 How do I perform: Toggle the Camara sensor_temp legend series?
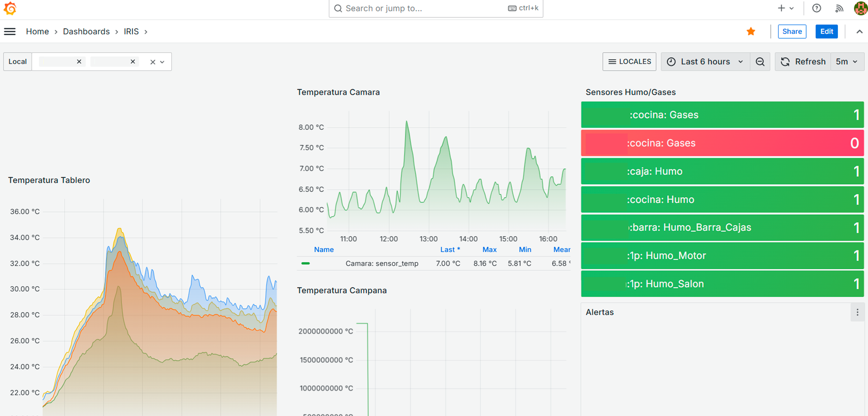(x=381, y=263)
